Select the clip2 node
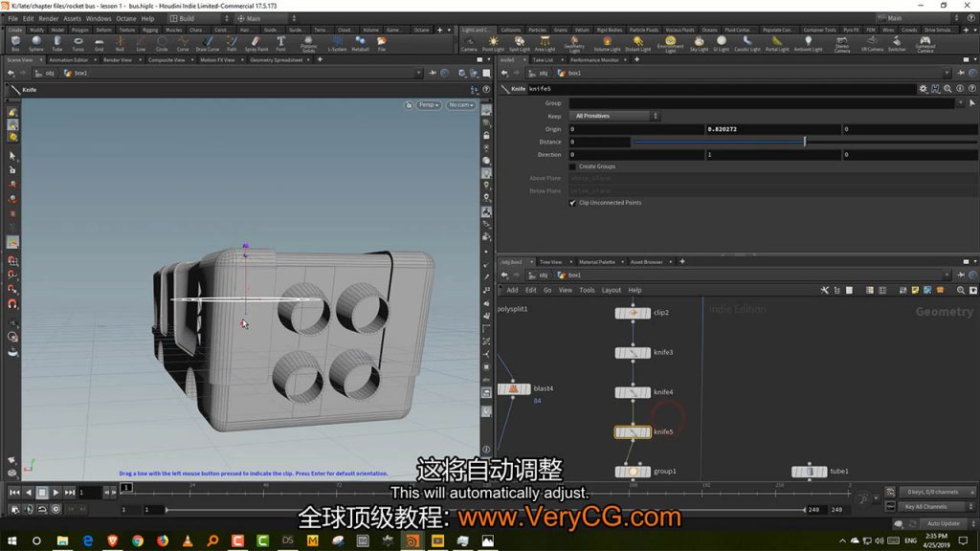The height and width of the screenshot is (551, 980). pos(633,313)
